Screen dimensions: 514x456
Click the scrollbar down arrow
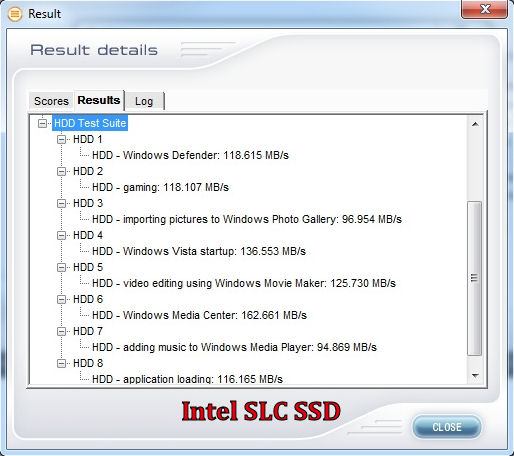(475, 376)
